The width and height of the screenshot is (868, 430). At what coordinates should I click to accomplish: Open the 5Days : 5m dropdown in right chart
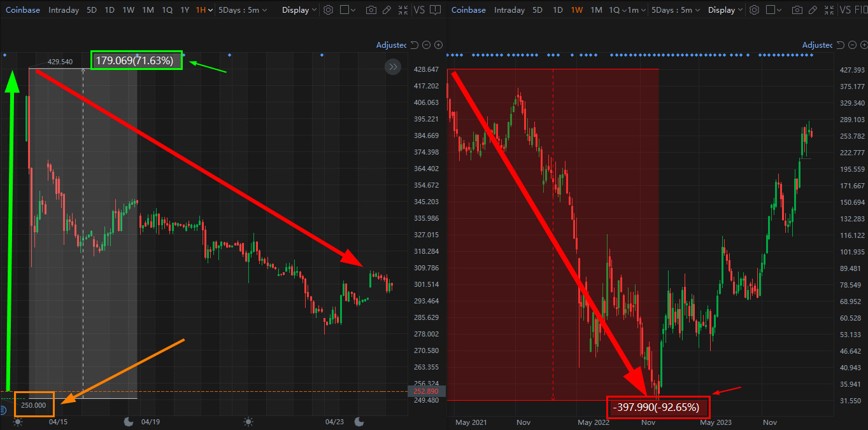676,10
